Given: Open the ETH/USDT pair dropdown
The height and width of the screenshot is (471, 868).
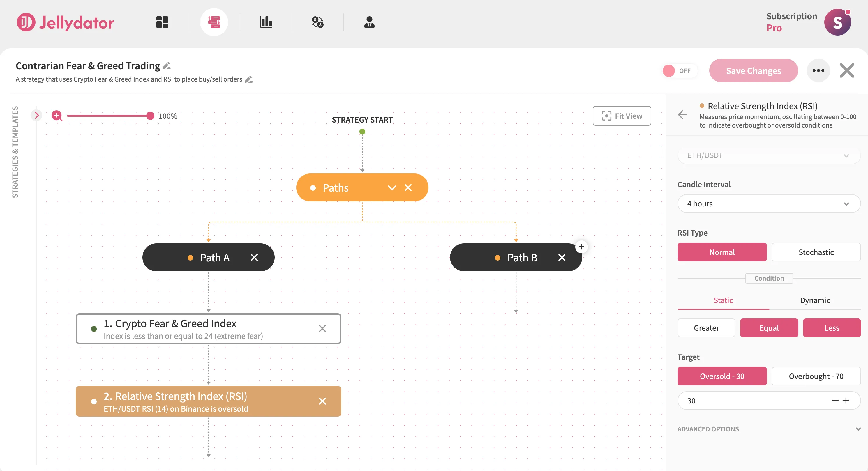Looking at the screenshot, I should click(x=769, y=155).
